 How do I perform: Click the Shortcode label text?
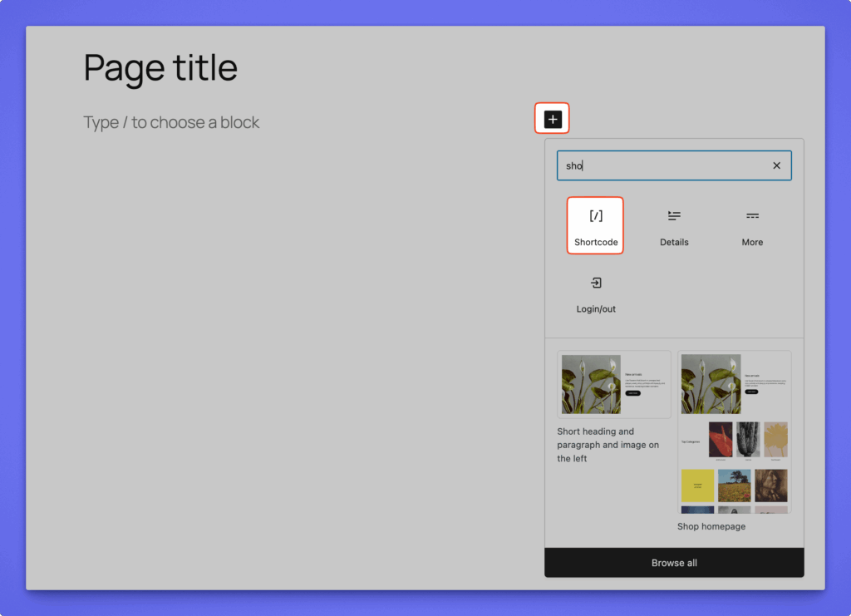click(596, 243)
